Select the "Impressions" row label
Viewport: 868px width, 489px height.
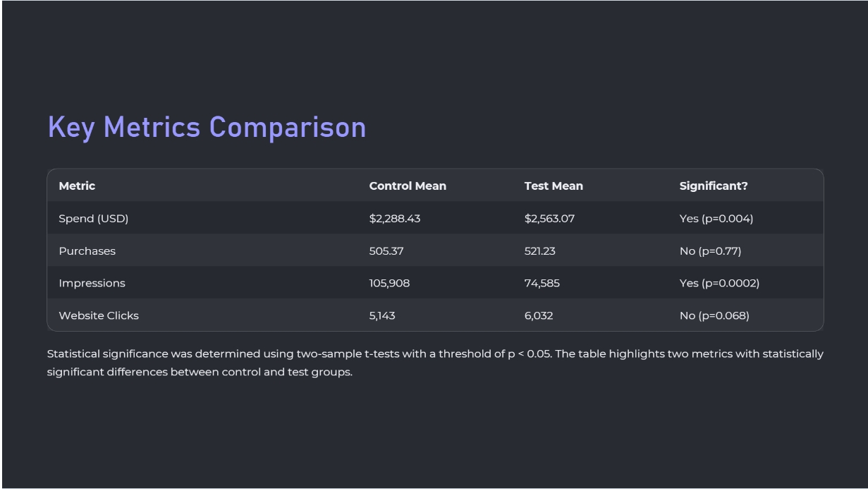pyautogui.click(x=92, y=284)
